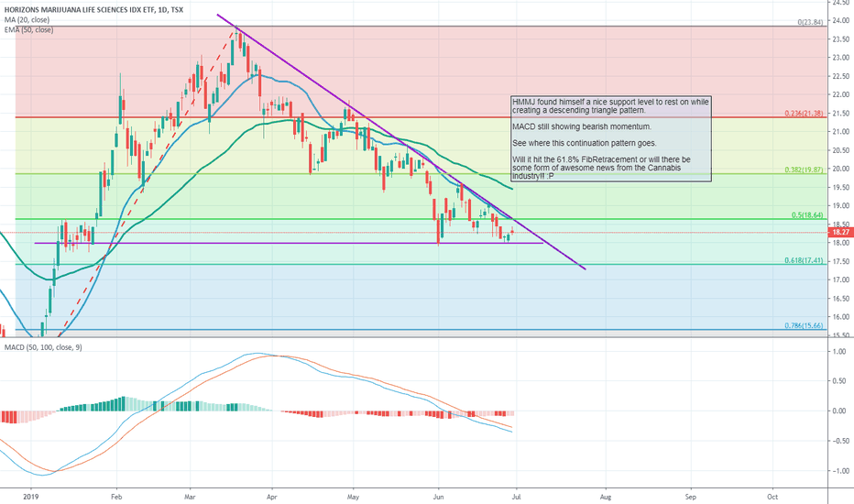
Task: Click the 0.236(21.38) Fibonacci level label
Action: point(804,114)
